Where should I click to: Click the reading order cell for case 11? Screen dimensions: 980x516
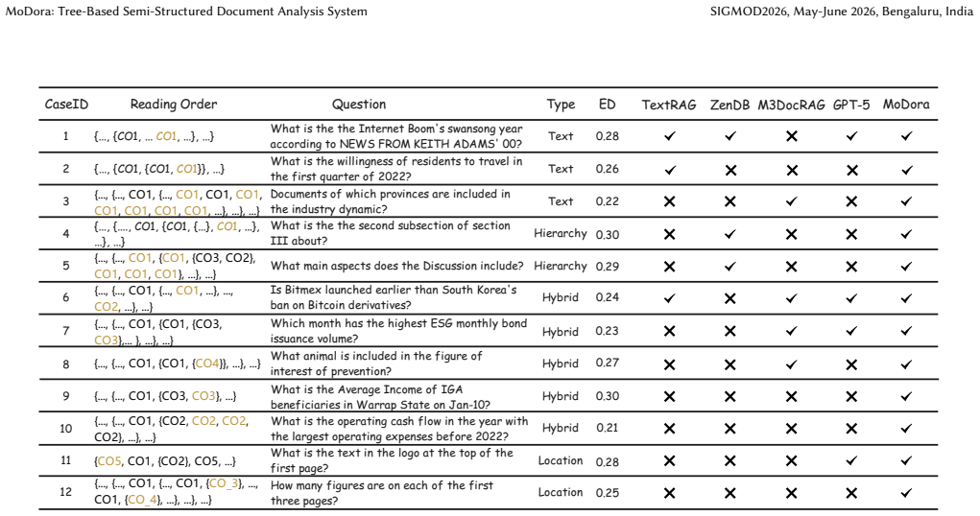[166, 461]
